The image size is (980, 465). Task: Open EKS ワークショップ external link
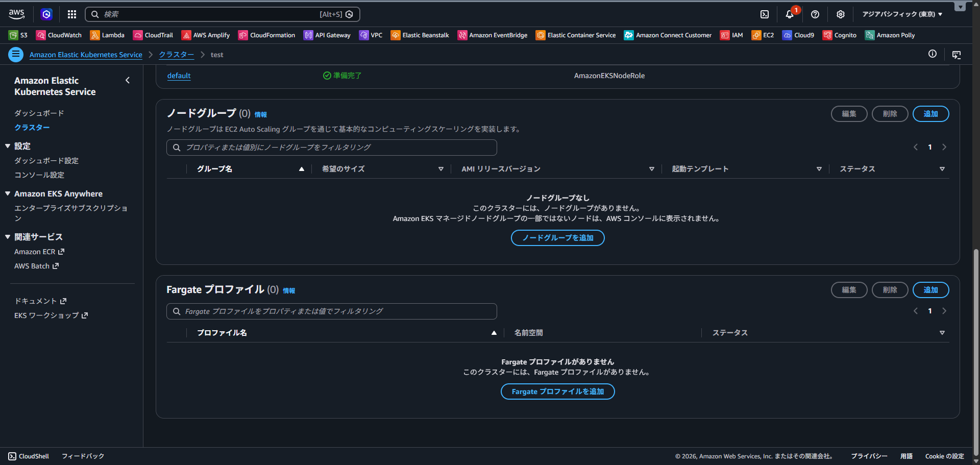[51, 315]
